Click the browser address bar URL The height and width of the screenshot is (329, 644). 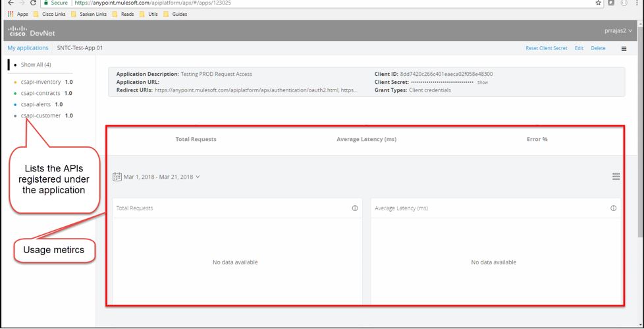coord(153,3)
